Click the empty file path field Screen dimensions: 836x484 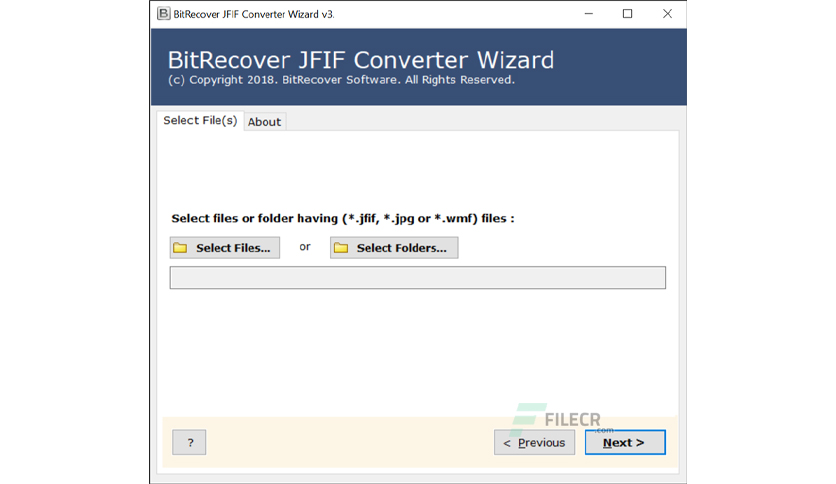(x=417, y=278)
